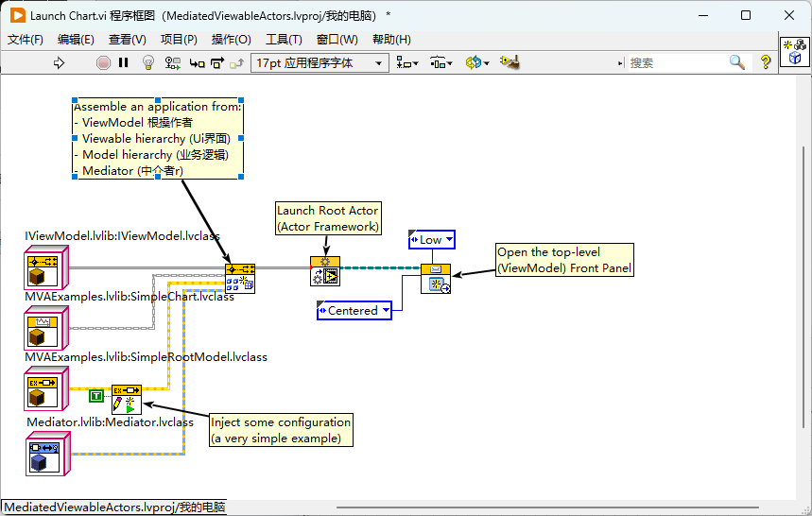Select the configuration inject subVI node

tap(127, 399)
